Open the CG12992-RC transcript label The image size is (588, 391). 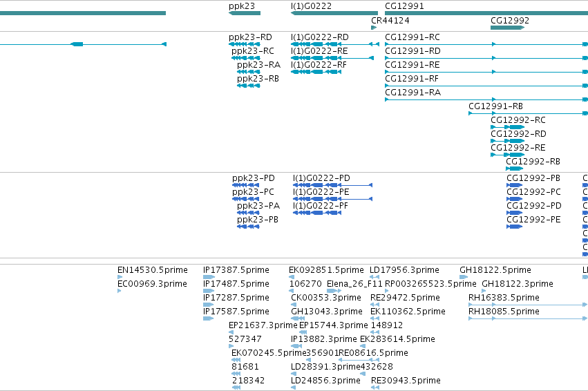(518, 120)
